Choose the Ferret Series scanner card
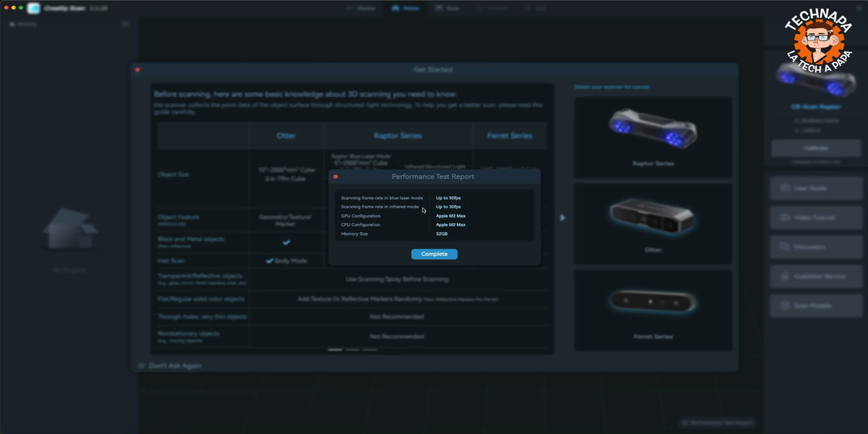This screenshot has width=868, height=434. click(653, 310)
